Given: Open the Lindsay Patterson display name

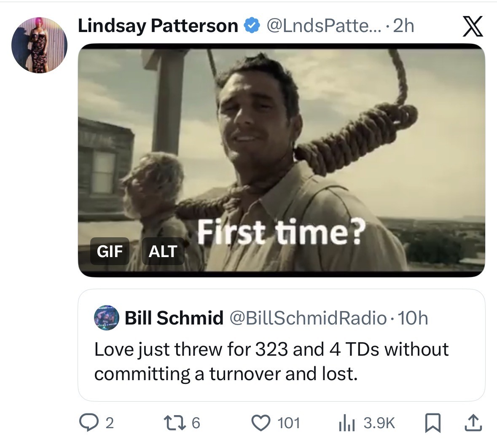Looking at the screenshot, I should point(158,26).
